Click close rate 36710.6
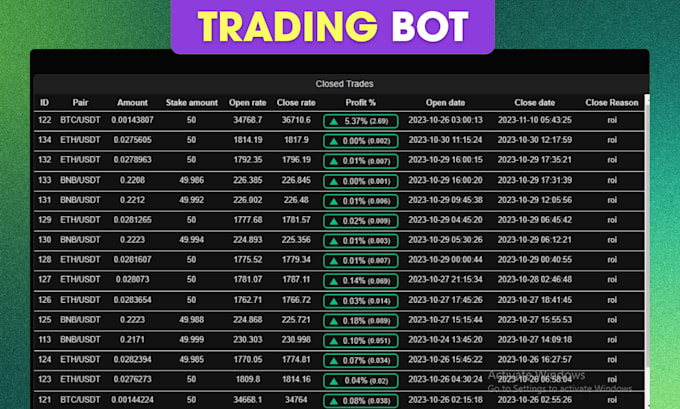This screenshot has height=409, width=680. pos(296,120)
